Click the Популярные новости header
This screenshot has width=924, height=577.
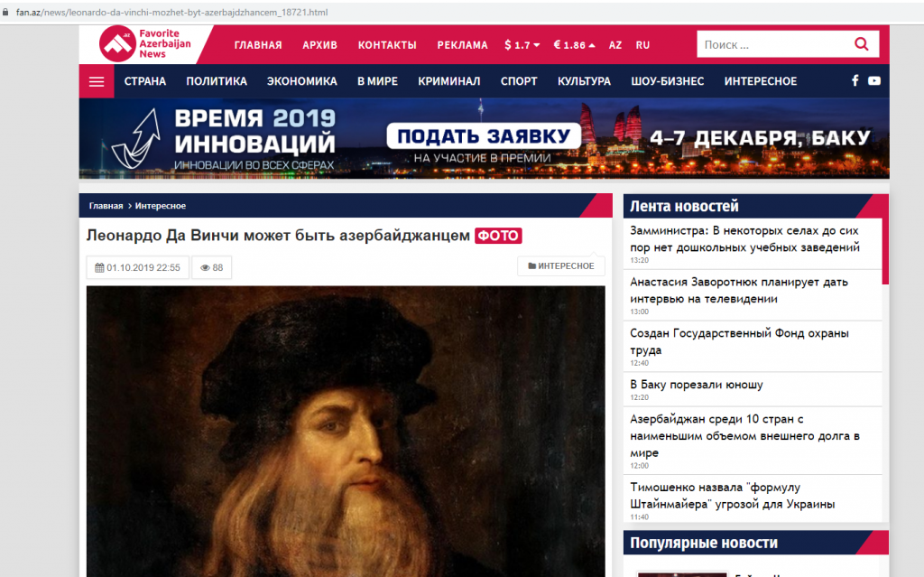click(x=704, y=543)
